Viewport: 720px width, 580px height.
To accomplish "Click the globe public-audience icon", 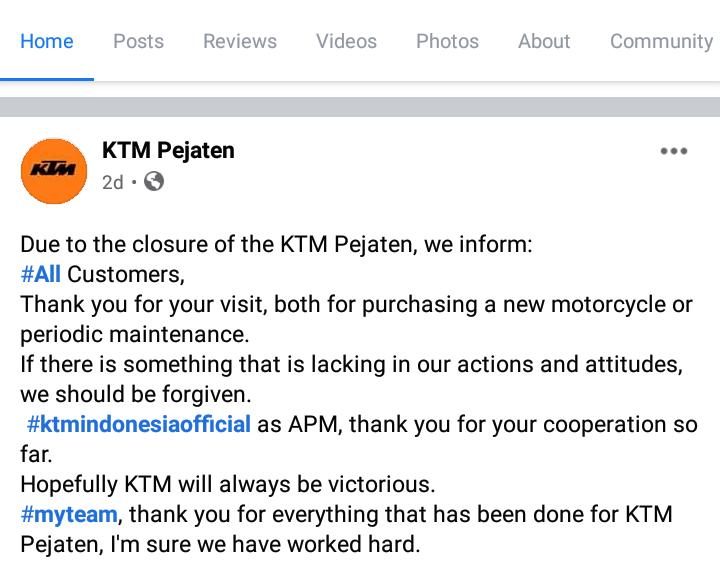I will pyautogui.click(x=154, y=182).
